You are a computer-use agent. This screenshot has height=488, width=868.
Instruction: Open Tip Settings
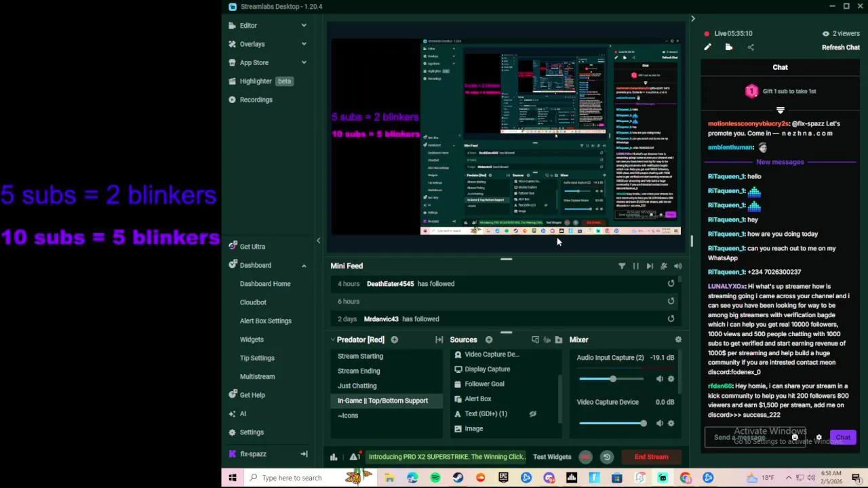point(257,358)
